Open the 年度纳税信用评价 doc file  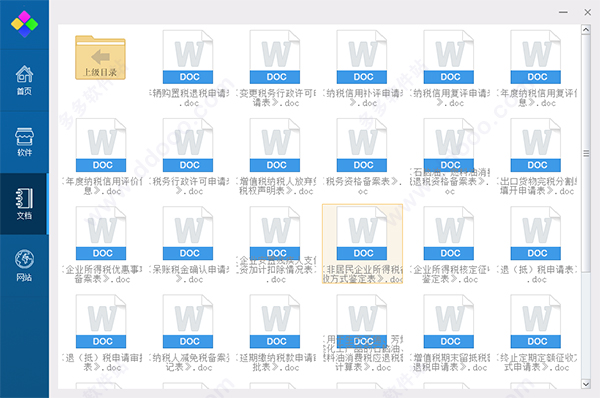click(101, 157)
